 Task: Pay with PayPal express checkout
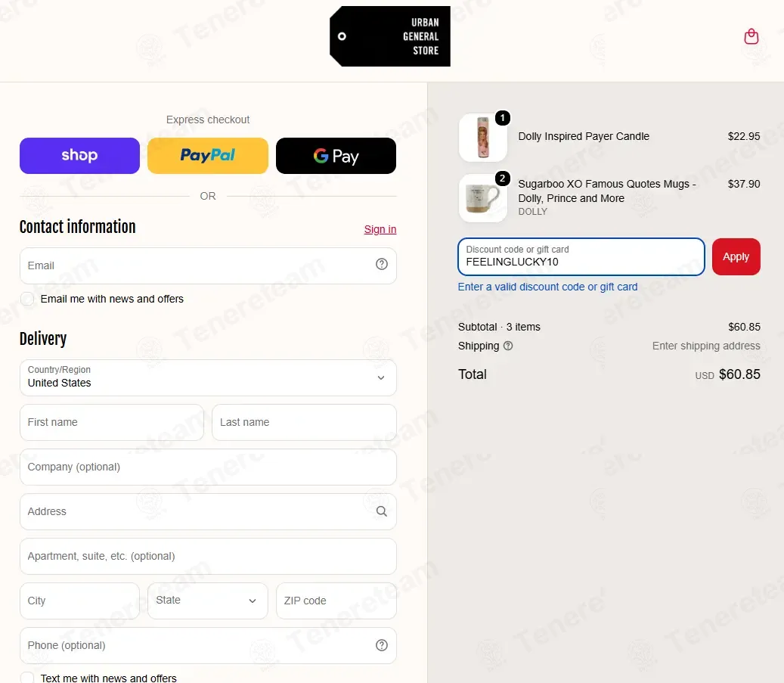click(x=208, y=156)
